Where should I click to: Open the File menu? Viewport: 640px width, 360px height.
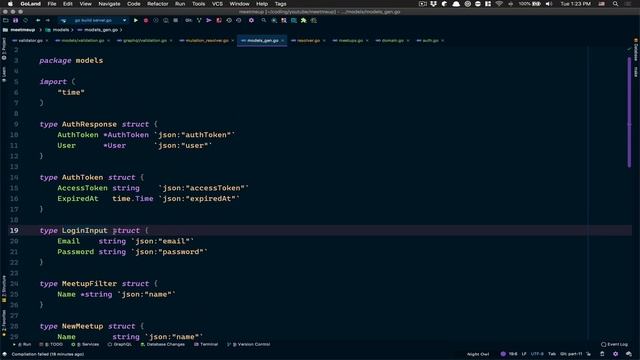[52, 4]
